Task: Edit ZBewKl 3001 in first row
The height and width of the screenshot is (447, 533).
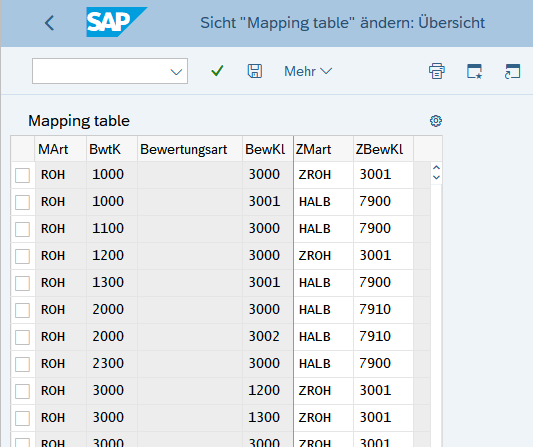Action: 383,175
